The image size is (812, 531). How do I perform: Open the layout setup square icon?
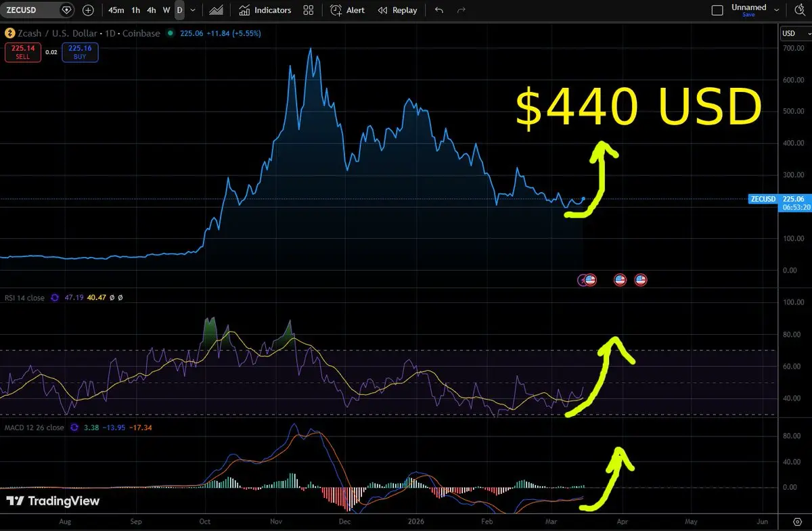[x=717, y=10]
